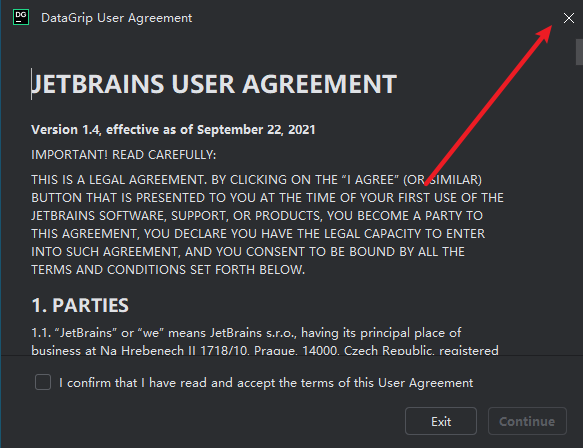This screenshot has width=583, height=448.
Task: Click the 'Version 1.4, effective as of September 22, 2021' line
Action: [173, 130]
